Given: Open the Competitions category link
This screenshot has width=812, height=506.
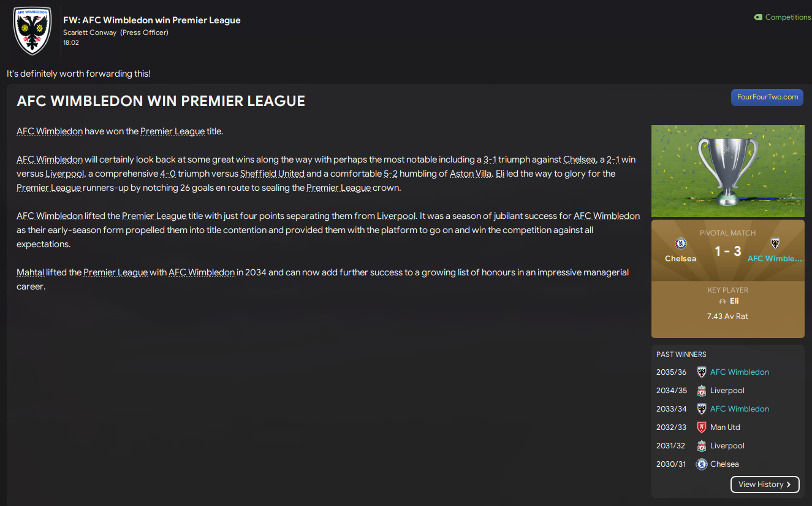Looking at the screenshot, I should coord(787,17).
